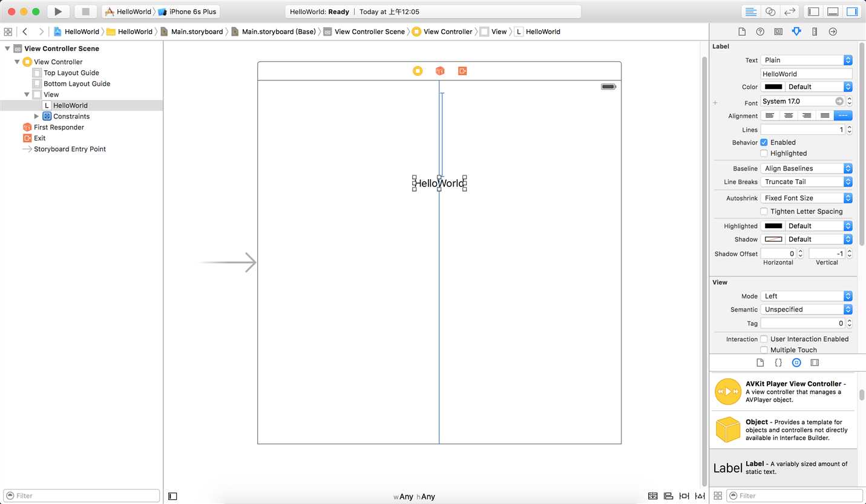Collapse the View Controller Scene outline
866x504 pixels.
tap(7, 48)
